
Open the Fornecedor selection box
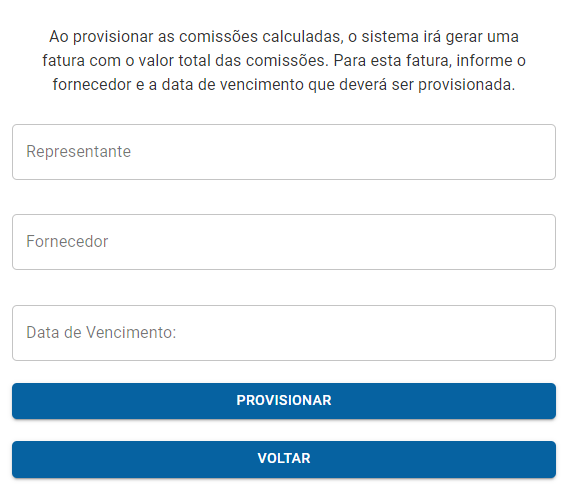pyautogui.click(x=284, y=242)
